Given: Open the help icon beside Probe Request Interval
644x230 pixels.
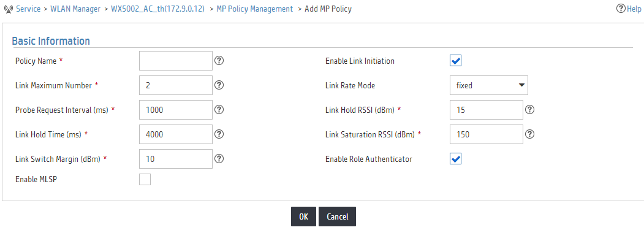Looking at the screenshot, I should [x=219, y=110].
